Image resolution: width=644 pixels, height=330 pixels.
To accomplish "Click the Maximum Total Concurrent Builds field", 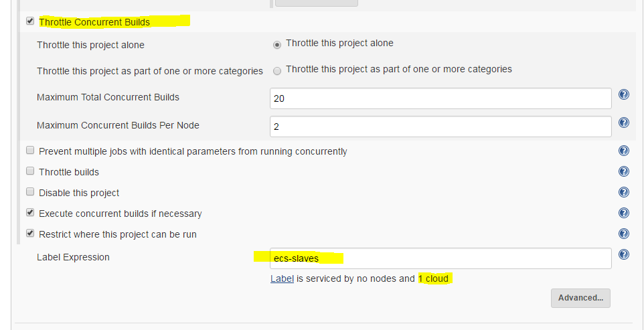I will coord(440,98).
